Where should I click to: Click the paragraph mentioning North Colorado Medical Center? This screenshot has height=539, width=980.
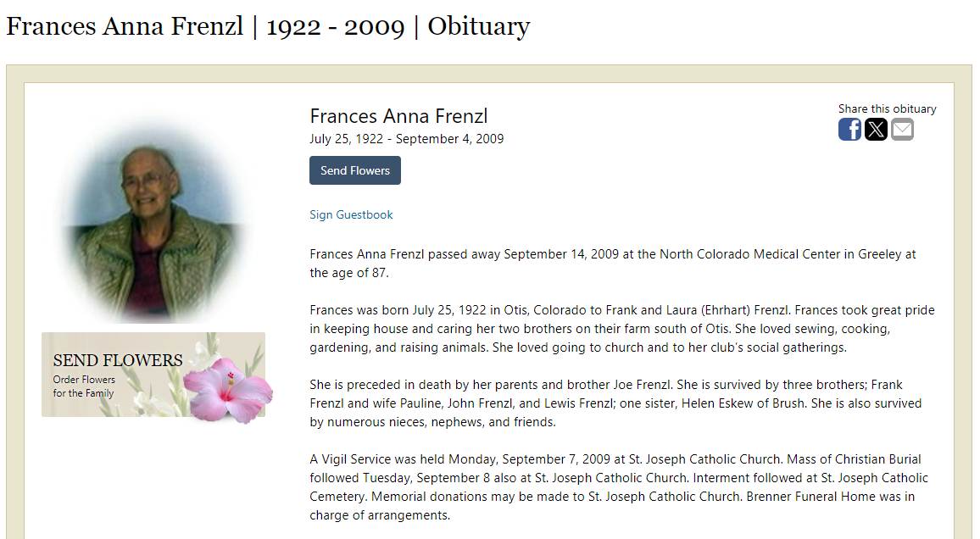tap(612, 264)
